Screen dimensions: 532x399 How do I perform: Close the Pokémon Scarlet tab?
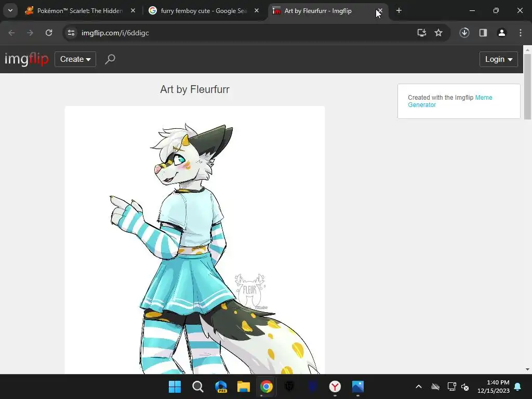(x=133, y=11)
